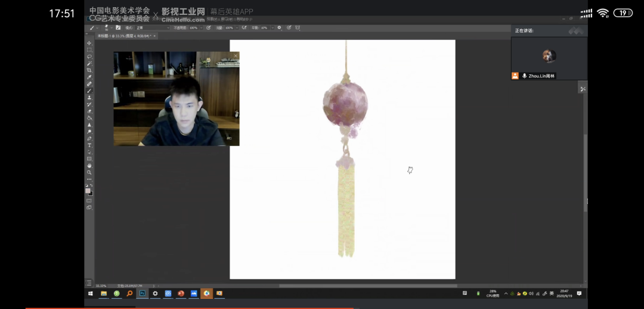Toggle the brush settings panel button
The height and width of the screenshot is (309, 644).
pyautogui.click(x=118, y=27)
